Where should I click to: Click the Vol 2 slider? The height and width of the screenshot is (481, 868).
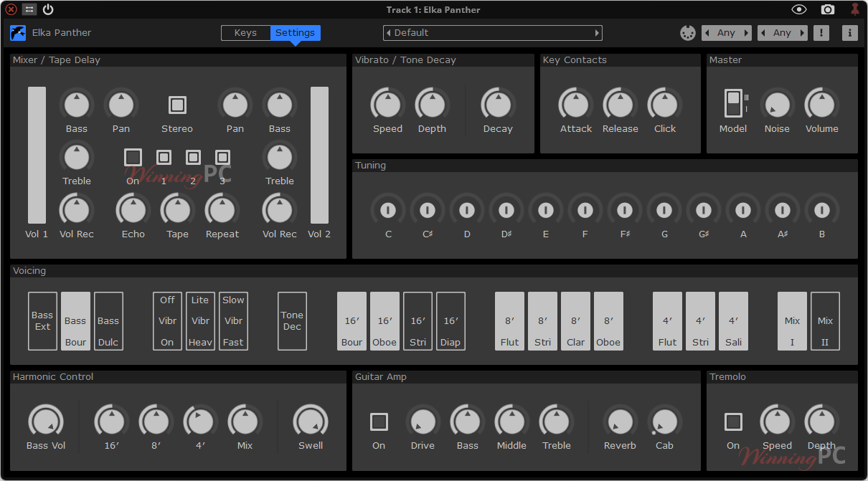coord(319,156)
